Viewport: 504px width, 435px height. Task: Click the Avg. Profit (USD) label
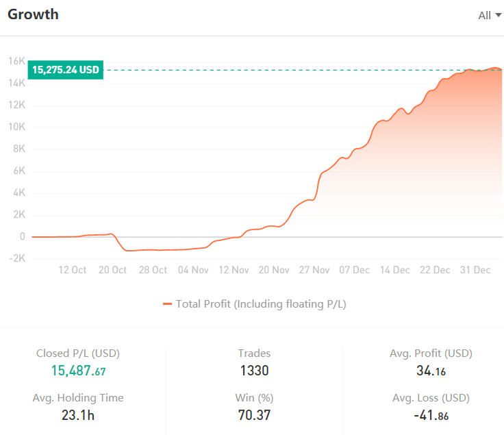coord(431,353)
